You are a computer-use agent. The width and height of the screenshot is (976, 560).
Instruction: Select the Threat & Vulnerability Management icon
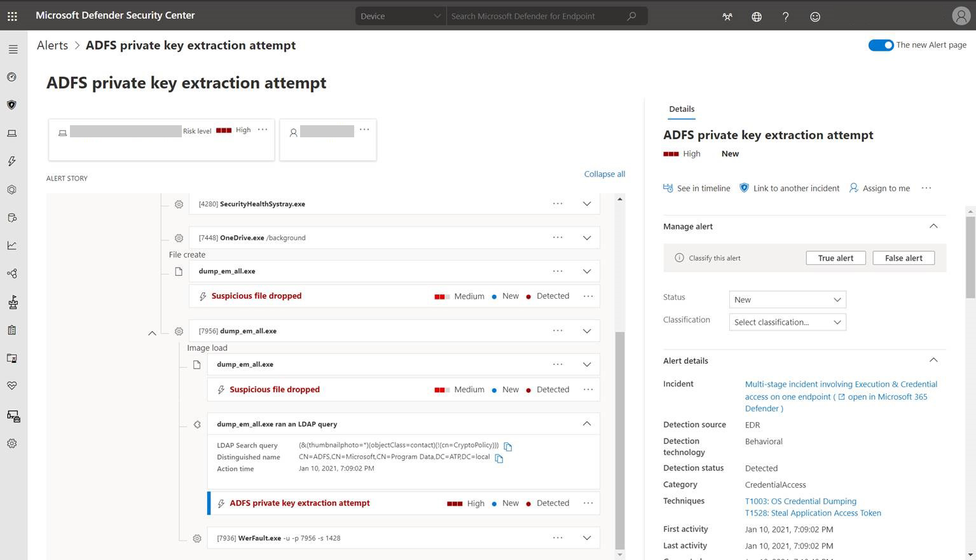pyautogui.click(x=11, y=104)
